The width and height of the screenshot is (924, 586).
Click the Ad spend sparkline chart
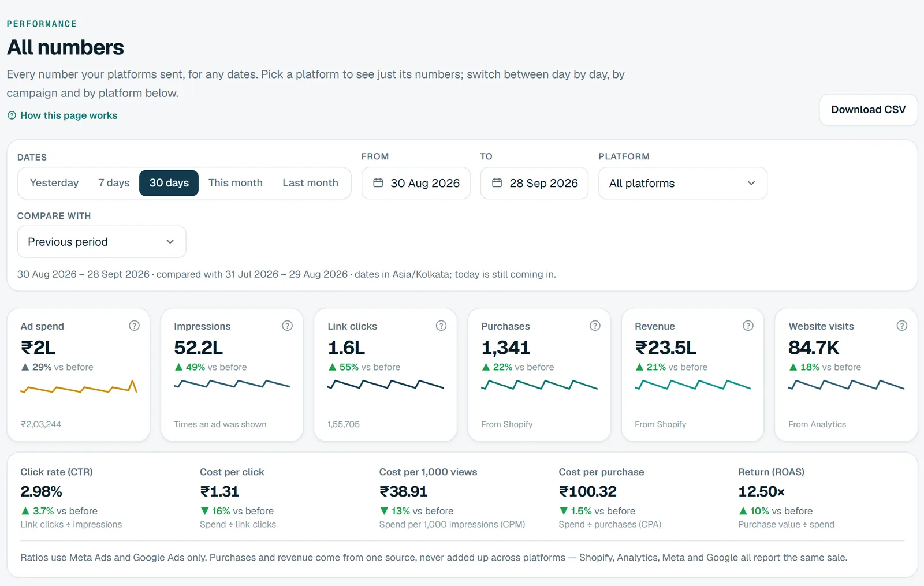click(79, 387)
